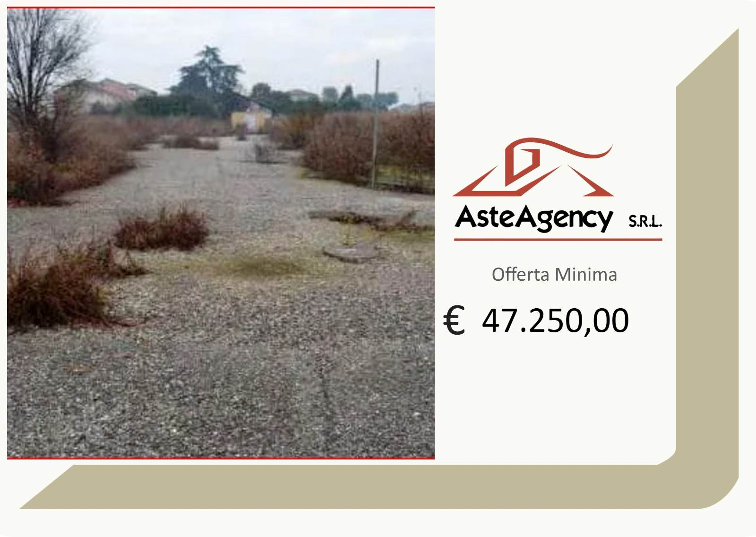Select the small reddish bush on the gravel
The height and width of the screenshot is (537, 756).
[x=162, y=228]
